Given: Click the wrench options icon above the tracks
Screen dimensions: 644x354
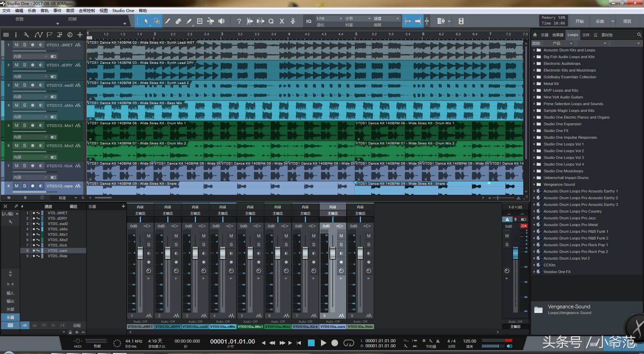Looking at the screenshot, I should (x=26, y=35).
